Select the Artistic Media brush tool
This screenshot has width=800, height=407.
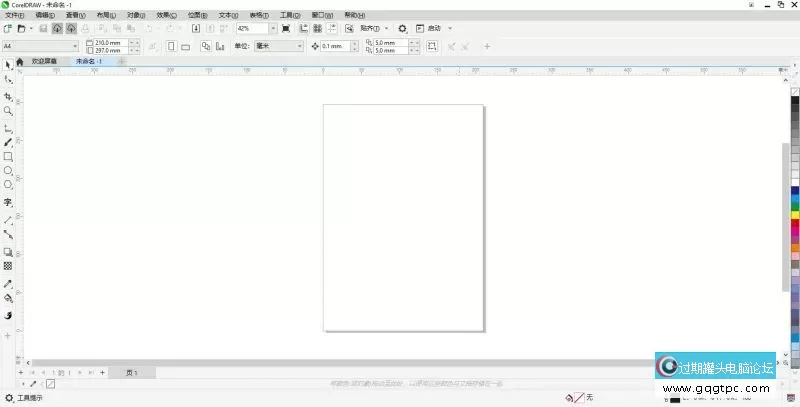(8, 143)
